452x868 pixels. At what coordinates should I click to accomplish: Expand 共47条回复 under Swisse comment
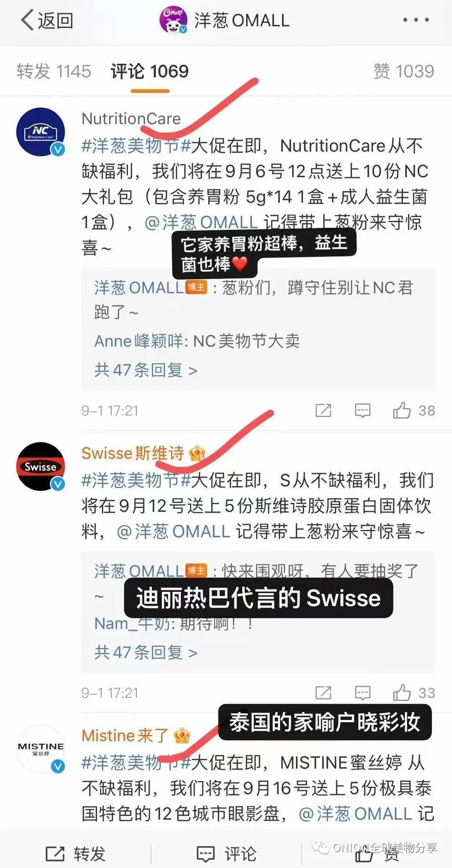click(x=146, y=652)
